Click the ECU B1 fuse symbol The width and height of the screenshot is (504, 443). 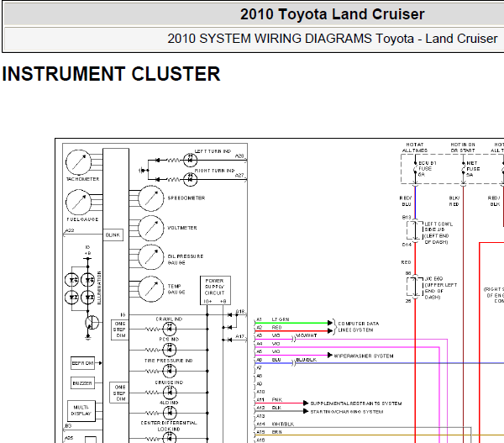tap(415, 169)
